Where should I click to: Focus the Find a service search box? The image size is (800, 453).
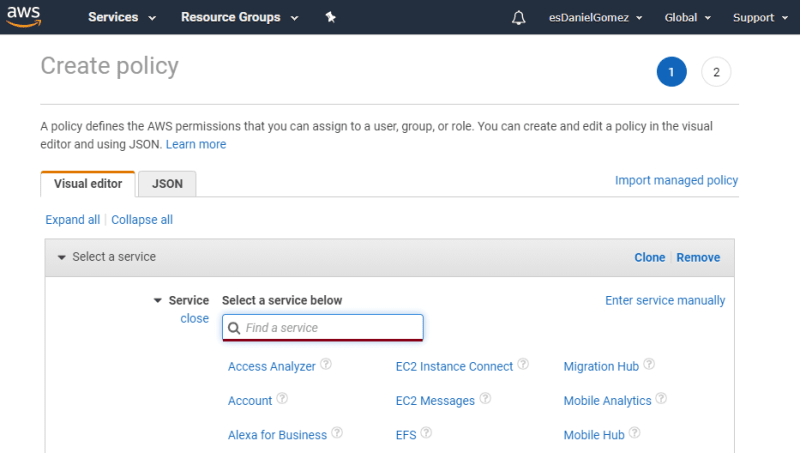(x=323, y=328)
